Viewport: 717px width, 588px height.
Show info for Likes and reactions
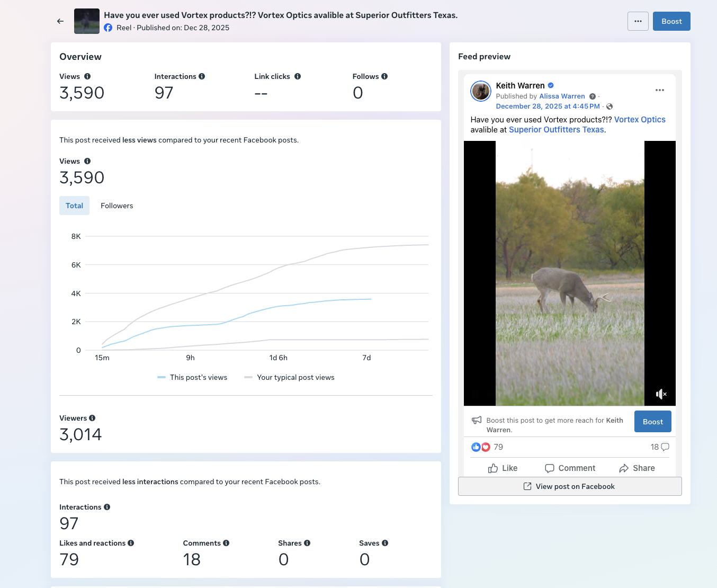[131, 543]
